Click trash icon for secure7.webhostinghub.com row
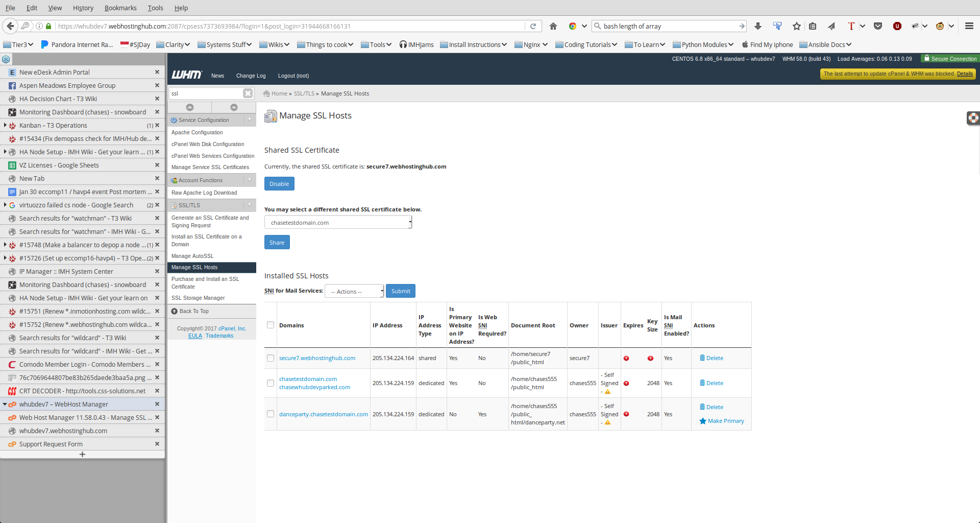The width and height of the screenshot is (980, 523). (x=702, y=358)
